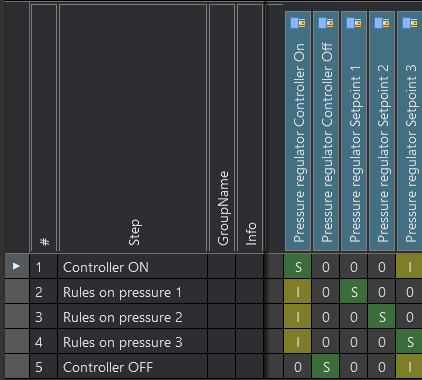Toggle green S cell in Controller ON row
The height and width of the screenshot is (380, 422).
pyautogui.click(x=298, y=266)
